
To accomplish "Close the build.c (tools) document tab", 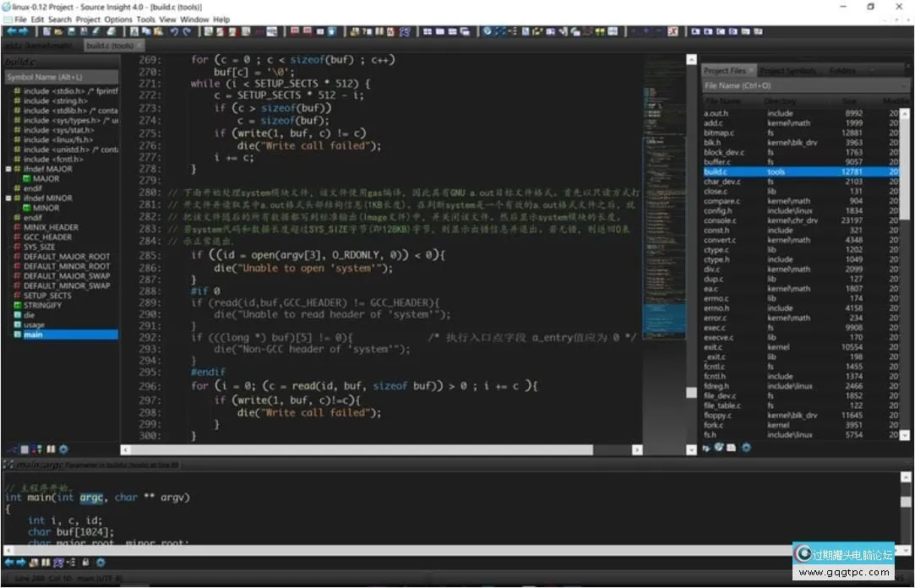I will point(139,46).
